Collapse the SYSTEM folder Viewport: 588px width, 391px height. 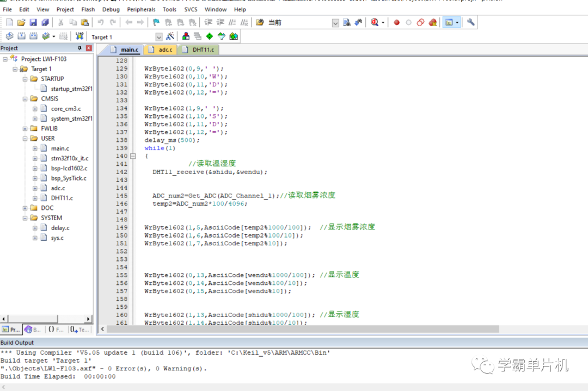coord(24,218)
